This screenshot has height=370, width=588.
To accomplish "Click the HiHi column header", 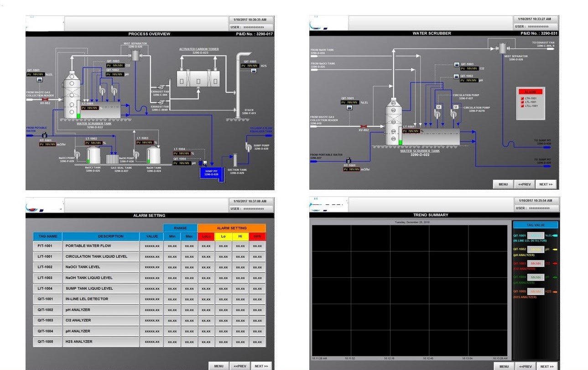I will (x=257, y=236).
